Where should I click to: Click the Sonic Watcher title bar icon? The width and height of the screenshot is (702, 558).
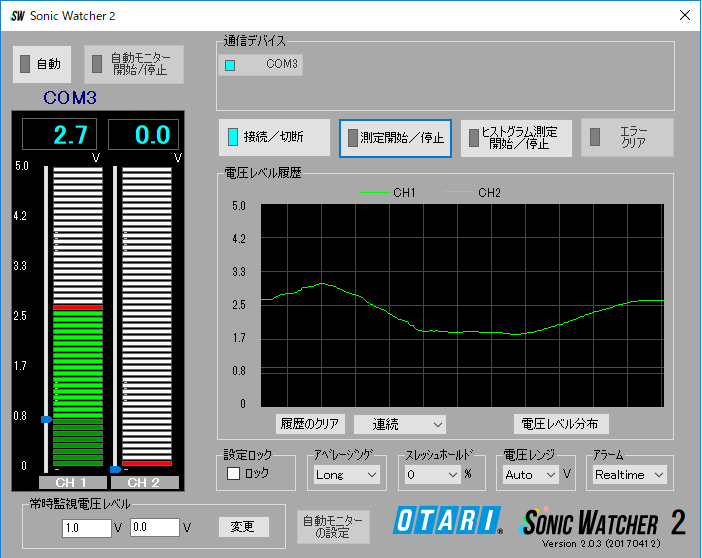click(x=17, y=16)
